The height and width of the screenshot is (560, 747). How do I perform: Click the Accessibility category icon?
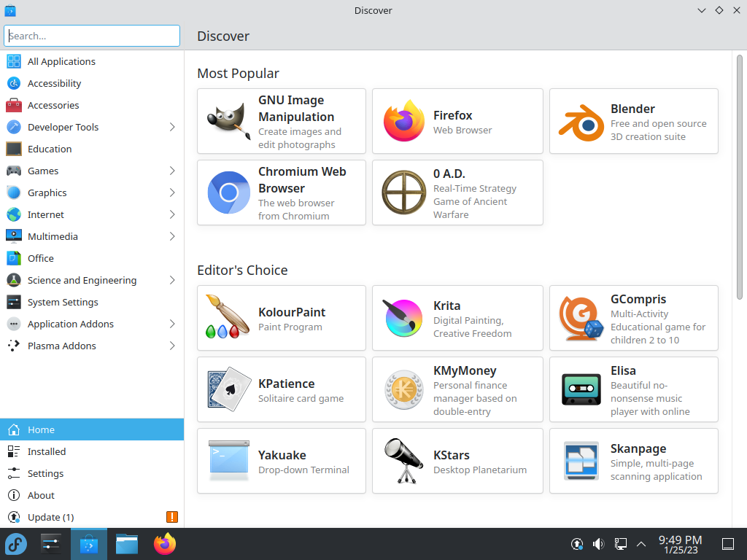coord(14,83)
